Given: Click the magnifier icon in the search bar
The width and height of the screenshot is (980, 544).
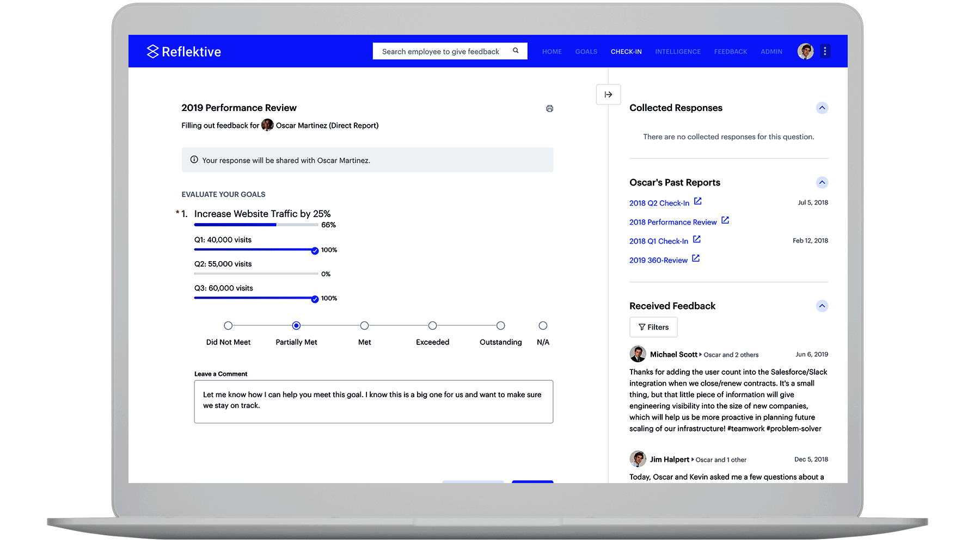Looking at the screenshot, I should pos(515,51).
